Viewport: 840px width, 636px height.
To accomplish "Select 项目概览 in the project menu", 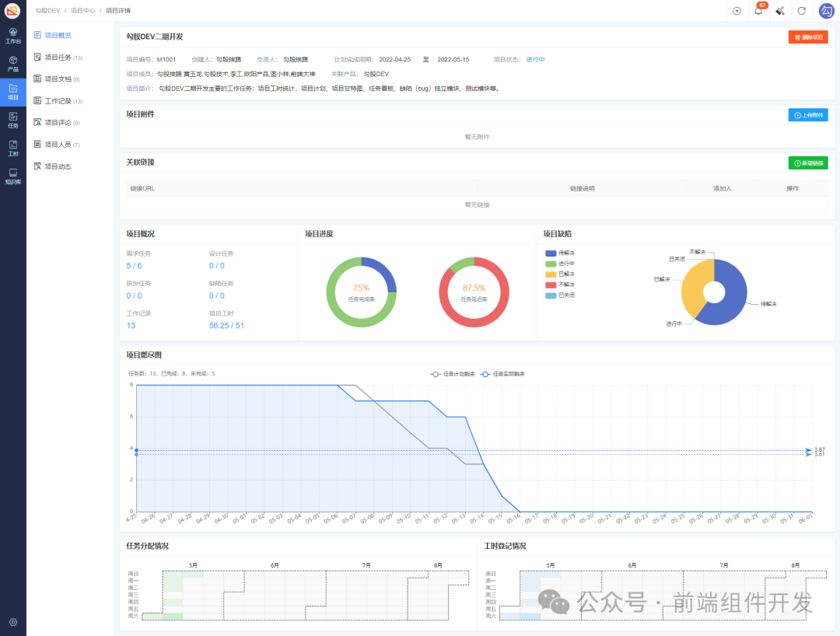I will [x=53, y=35].
